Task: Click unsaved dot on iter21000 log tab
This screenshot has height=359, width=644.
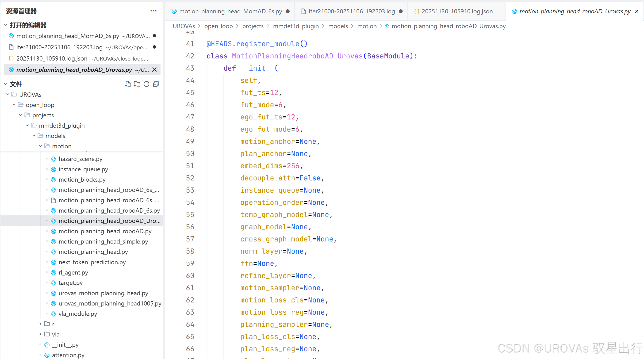Action: pyautogui.click(x=401, y=11)
